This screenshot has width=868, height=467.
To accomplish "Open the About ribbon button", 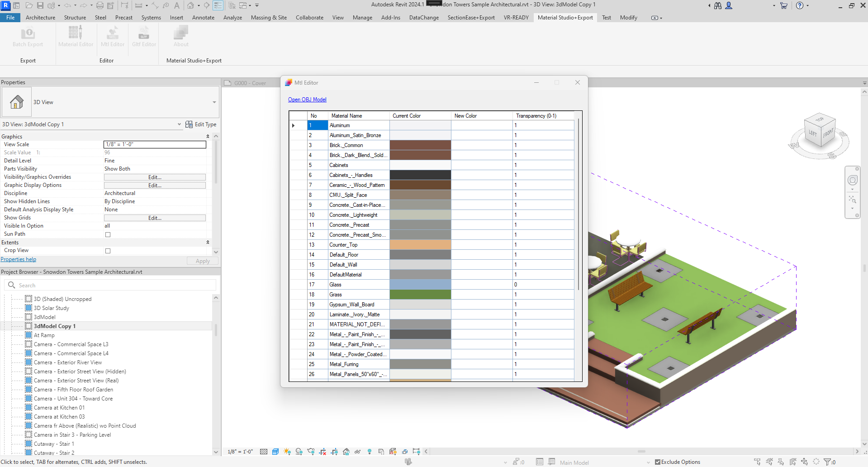I will pyautogui.click(x=181, y=36).
